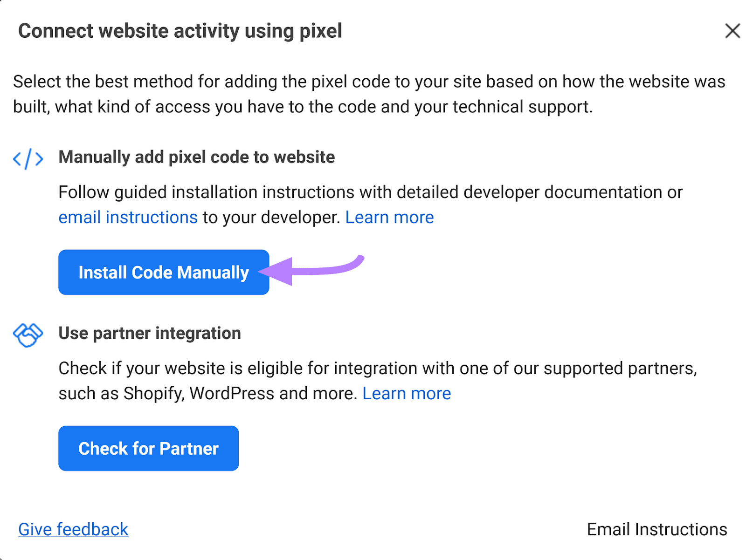Click Install Code Manually
Viewport: 746px width, 560px height.
163,272
